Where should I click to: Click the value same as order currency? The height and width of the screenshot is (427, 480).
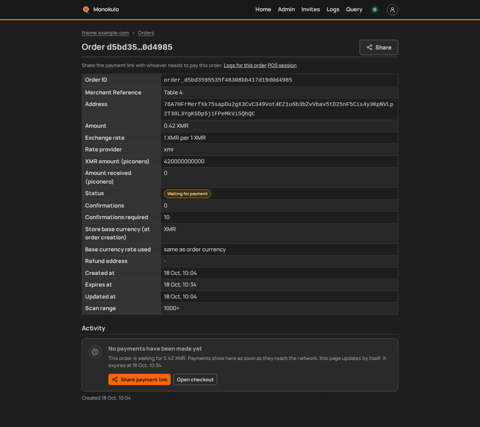pos(195,250)
